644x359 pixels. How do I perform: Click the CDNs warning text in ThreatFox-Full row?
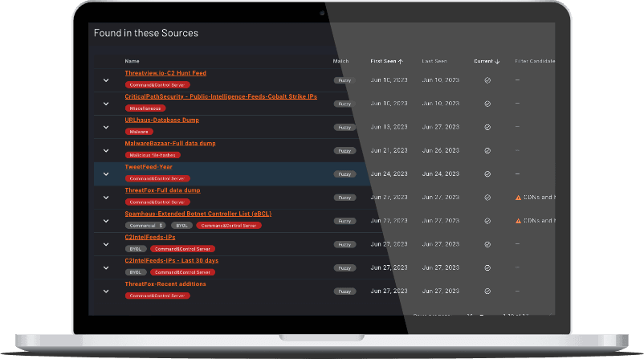(540, 197)
